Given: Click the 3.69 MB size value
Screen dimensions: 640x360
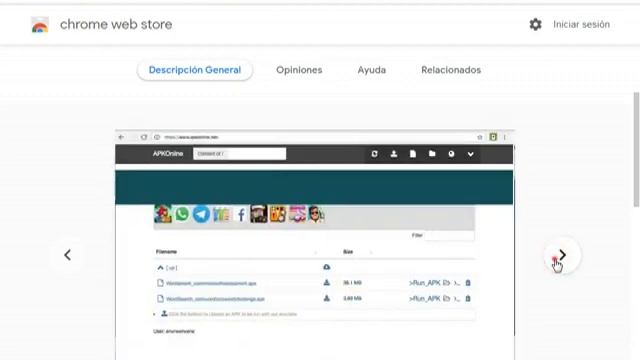Looking at the screenshot, I should [352, 298].
